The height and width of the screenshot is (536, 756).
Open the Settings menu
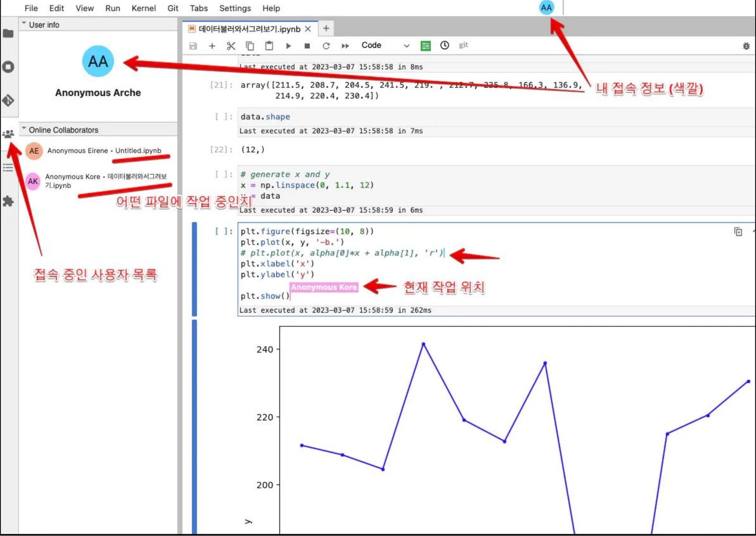click(235, 8)
